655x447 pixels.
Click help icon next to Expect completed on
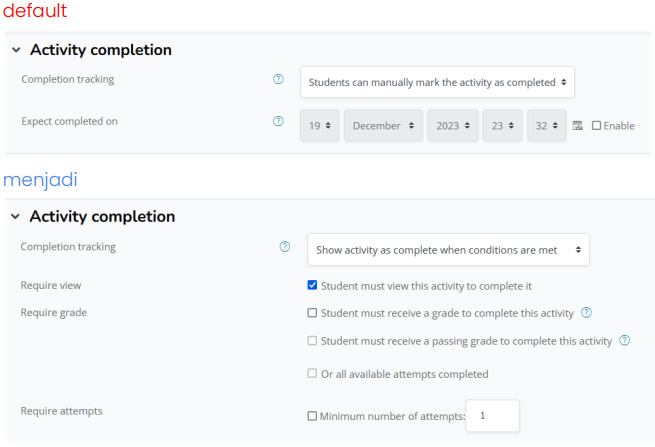tap(279, 122)
